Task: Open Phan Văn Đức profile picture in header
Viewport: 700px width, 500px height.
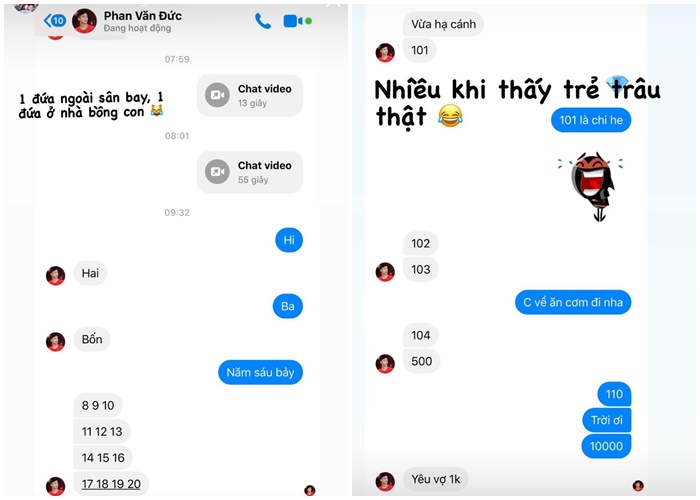Action: (x=84, y=21)
